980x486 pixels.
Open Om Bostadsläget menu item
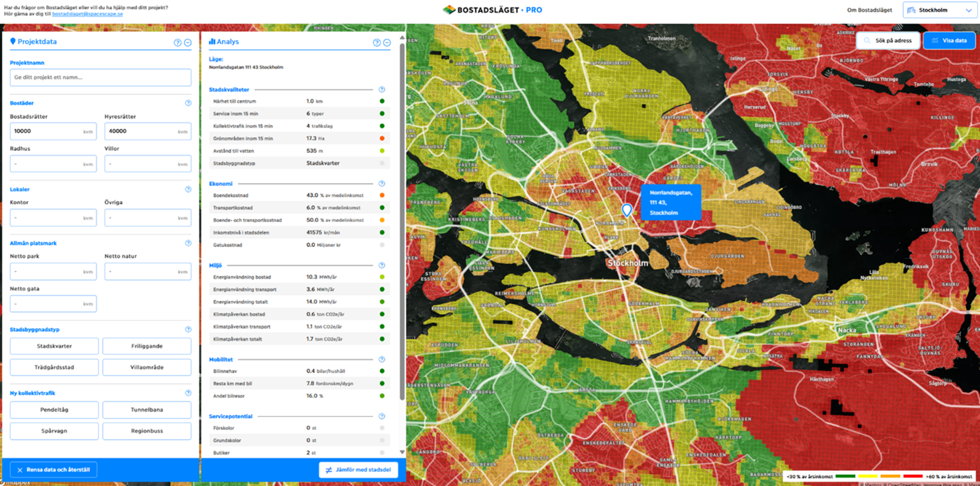click(869, 10)
